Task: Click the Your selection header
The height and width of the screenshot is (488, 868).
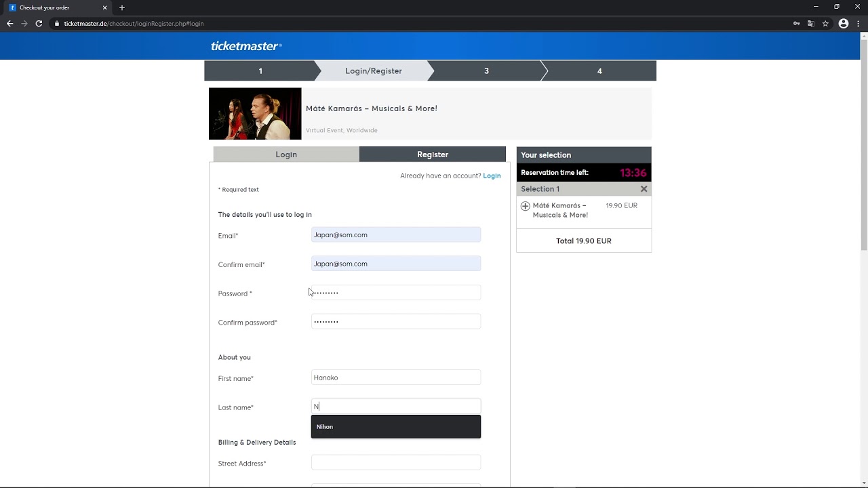Action: (584, 155)
